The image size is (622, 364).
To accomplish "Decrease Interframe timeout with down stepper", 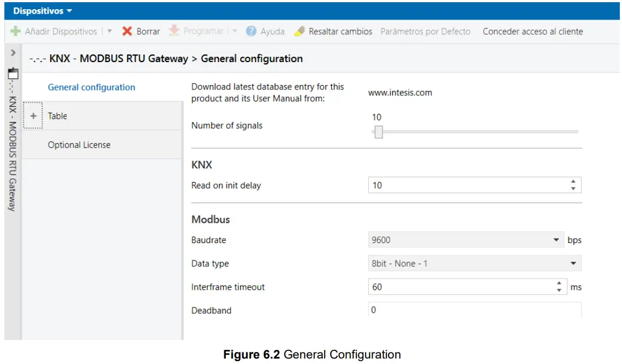I will [x=560, y=290].
